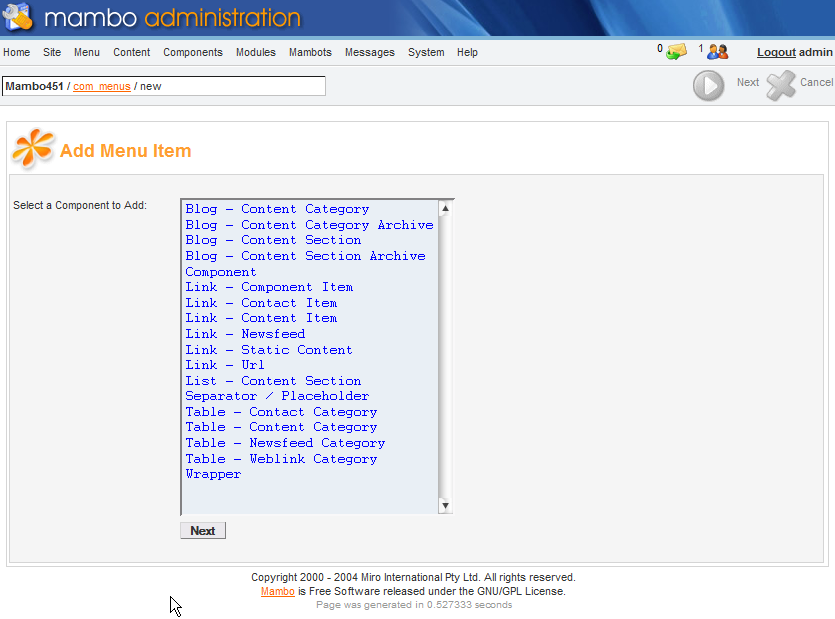Follow the com_menus breadcrumb link
835x619 pixels.
point(101,86)
